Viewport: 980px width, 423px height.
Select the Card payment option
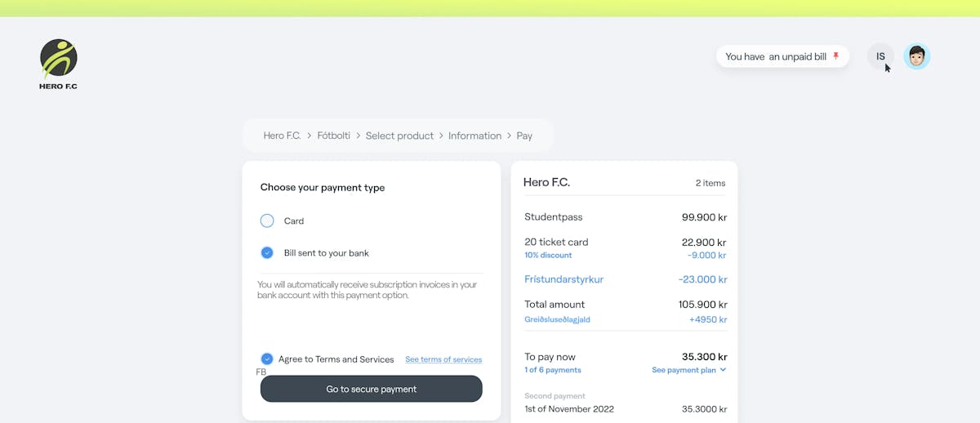267,220
